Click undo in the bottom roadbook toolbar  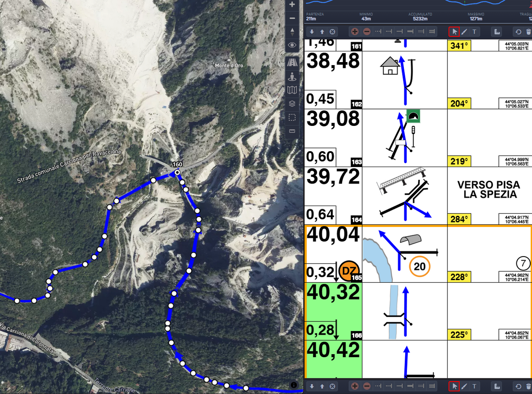pyautogui.click(x=518, y=386)
